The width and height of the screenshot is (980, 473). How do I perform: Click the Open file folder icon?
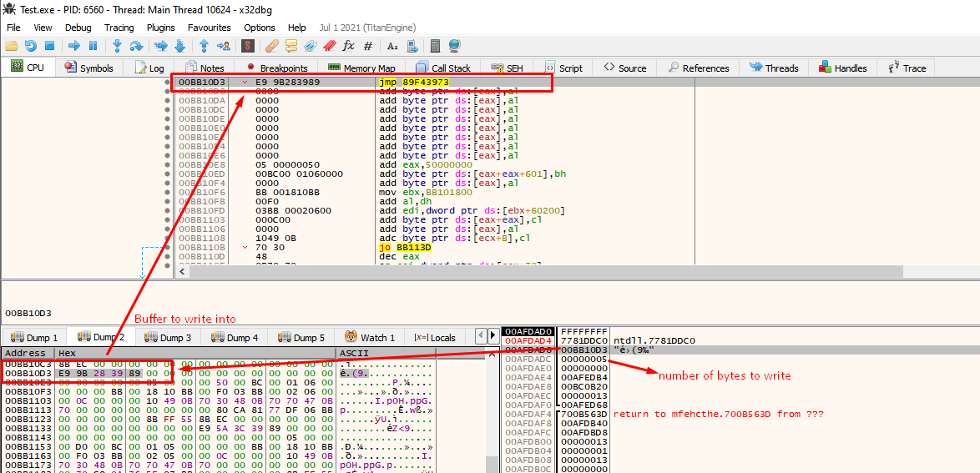12,46
